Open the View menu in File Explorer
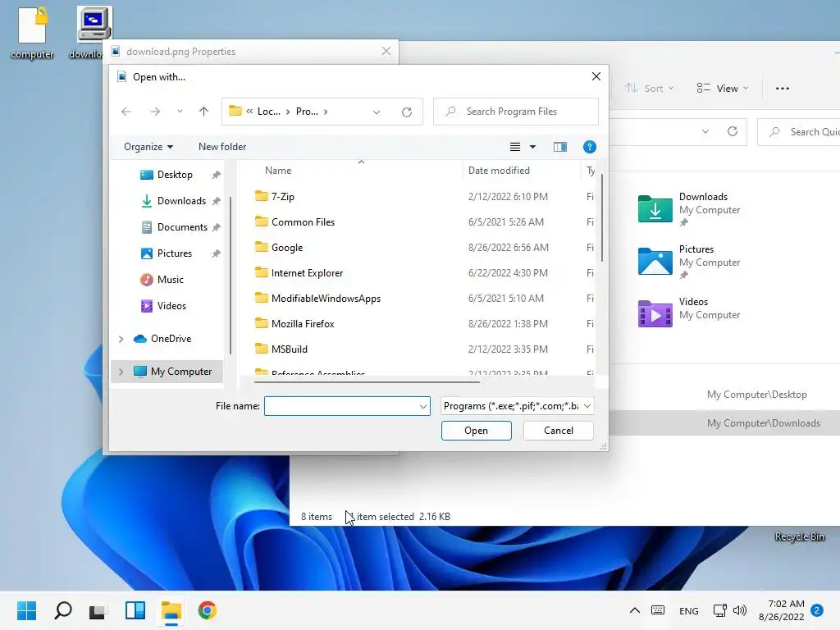 (722, 89)
